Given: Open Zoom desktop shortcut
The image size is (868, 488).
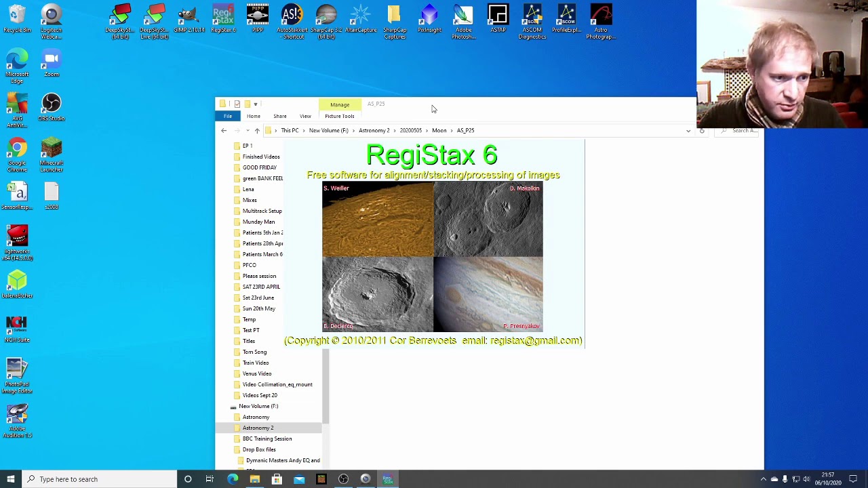Looking at the screenshot, I should (52, 62).
